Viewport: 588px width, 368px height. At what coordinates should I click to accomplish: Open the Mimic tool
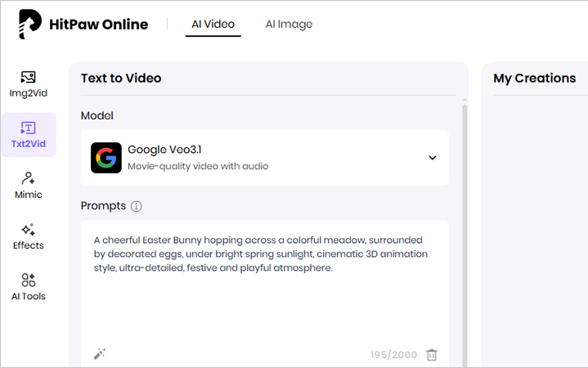click(29, 186)
